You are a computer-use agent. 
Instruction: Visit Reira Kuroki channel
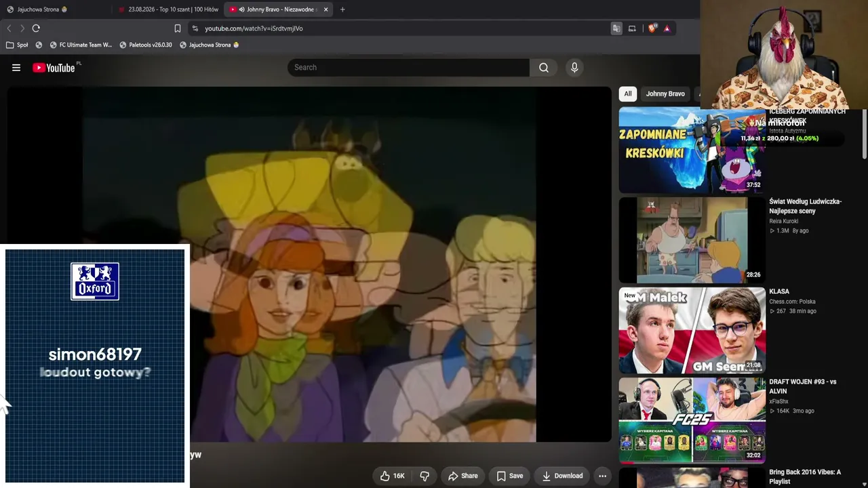click(783, 221)
